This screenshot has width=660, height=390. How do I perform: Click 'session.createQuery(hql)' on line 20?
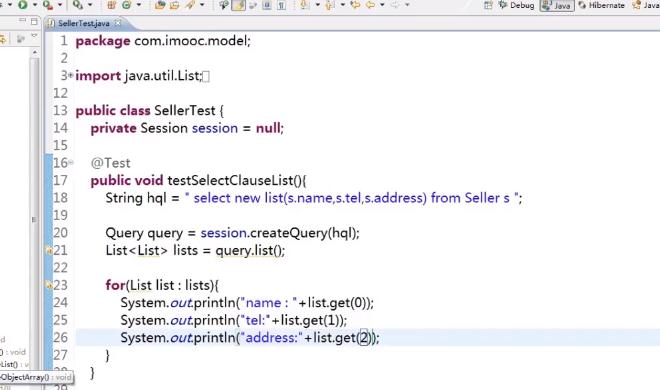pyautogui.click(x=279, y=233)
